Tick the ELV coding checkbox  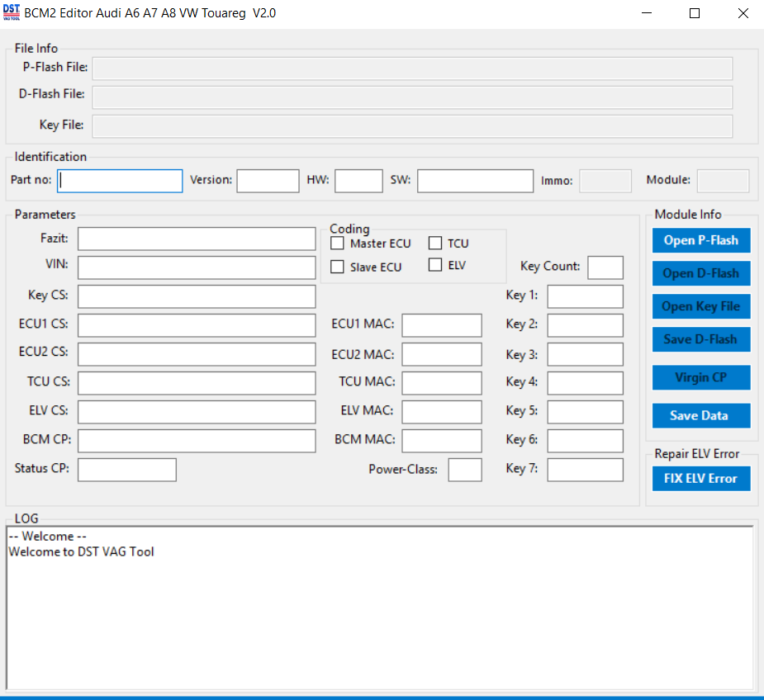click(435, 265)
